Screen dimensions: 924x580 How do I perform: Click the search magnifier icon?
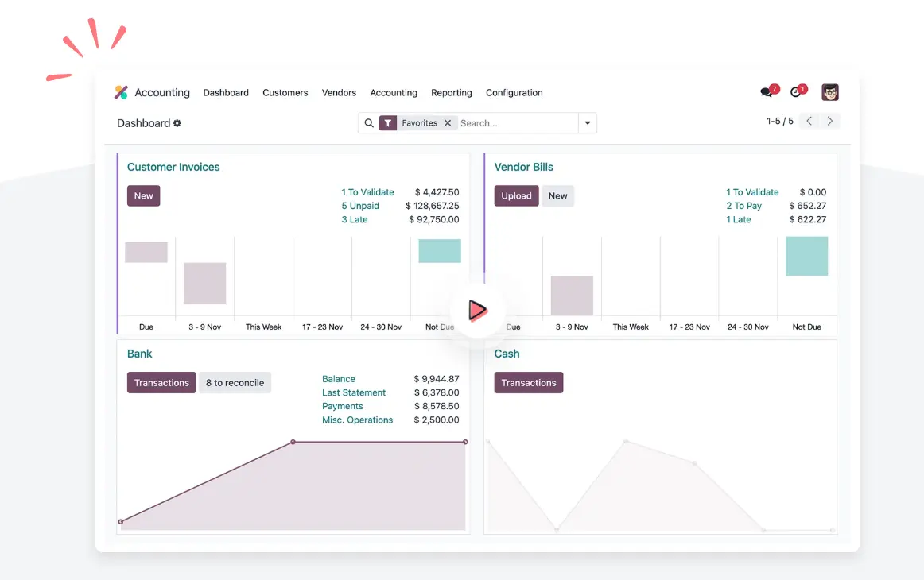click(x=369, y=123)
